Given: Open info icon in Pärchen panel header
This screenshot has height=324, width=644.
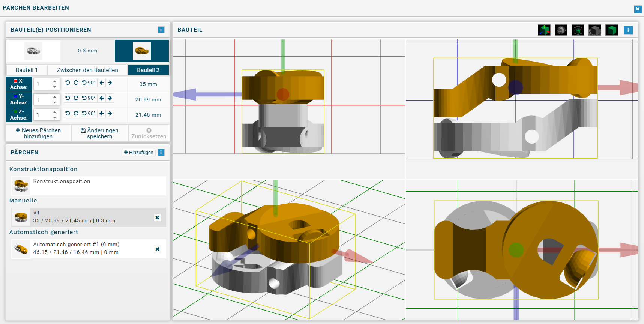Looking at the screenshot, I should (x=161, y=152).
